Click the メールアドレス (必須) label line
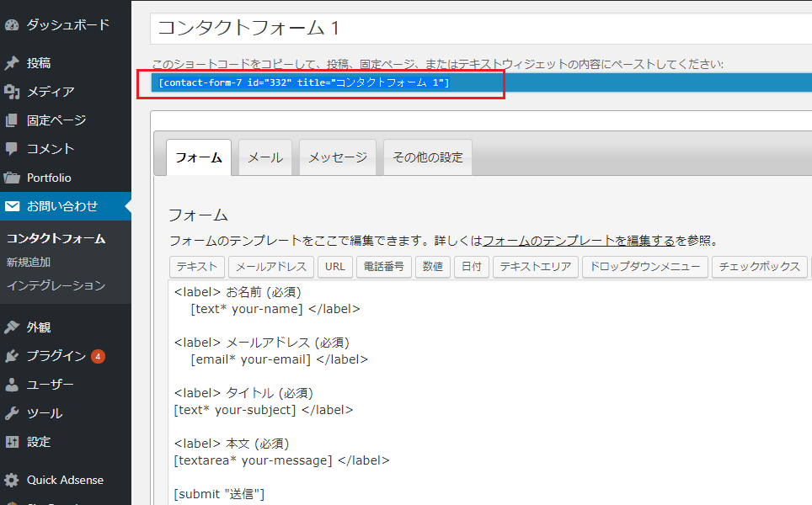This screenshot has height=505, width=812. pos(262,343)
